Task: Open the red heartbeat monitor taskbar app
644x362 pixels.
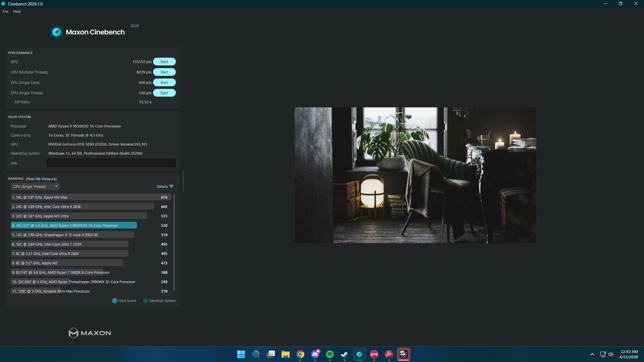Action: pos(389,354)
